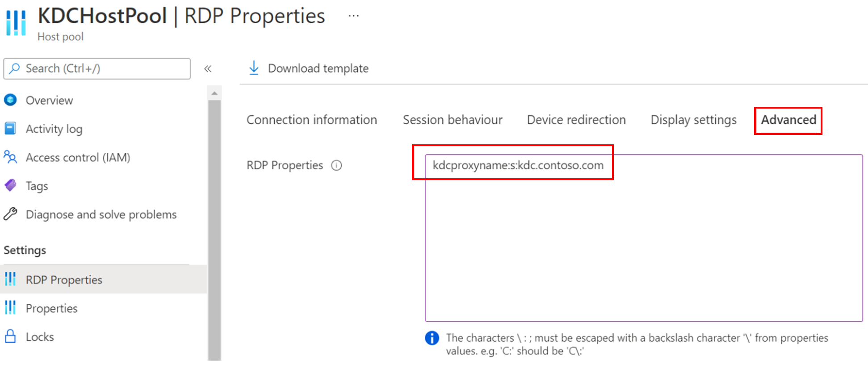The image size is (868, 374).
Task: Click the Locks padlock icon
Action: 10,336
